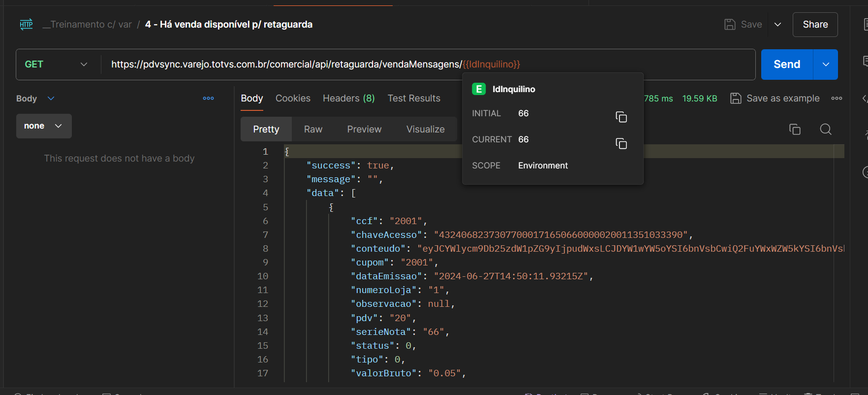Open the request body options menu
Image resolution: width=868 pixels, height=395 pixels.
click(x=208, y=99)
